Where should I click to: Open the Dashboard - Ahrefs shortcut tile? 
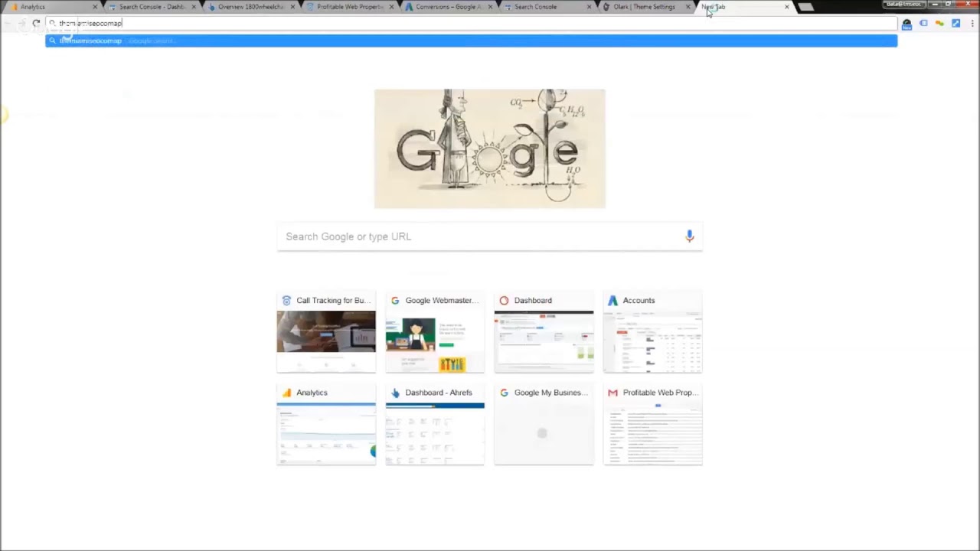[x=435, y=425]
